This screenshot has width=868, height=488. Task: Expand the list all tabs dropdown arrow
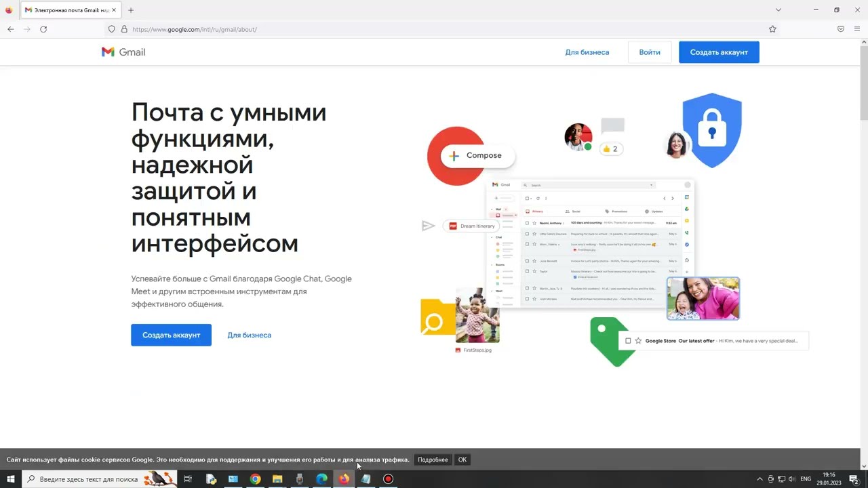pos(778,10)
